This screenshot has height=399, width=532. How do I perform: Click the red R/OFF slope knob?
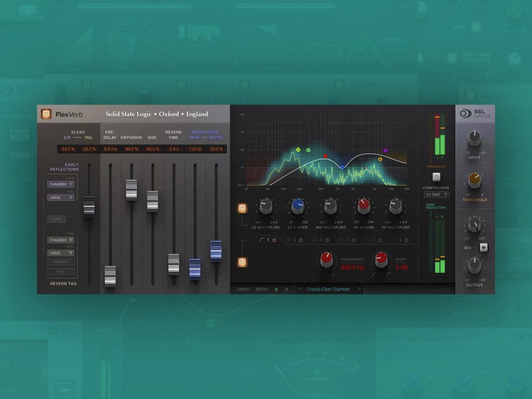coord(381,260)
